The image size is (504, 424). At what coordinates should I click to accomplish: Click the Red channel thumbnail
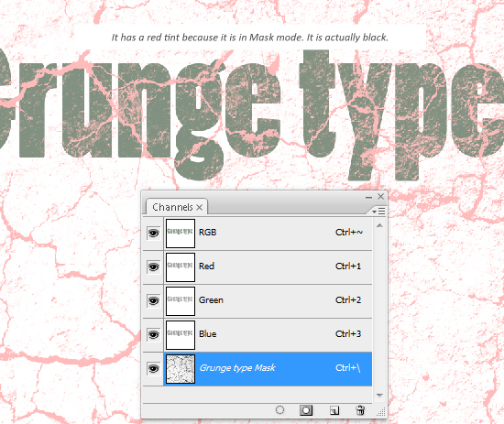(x=181, y=267)
